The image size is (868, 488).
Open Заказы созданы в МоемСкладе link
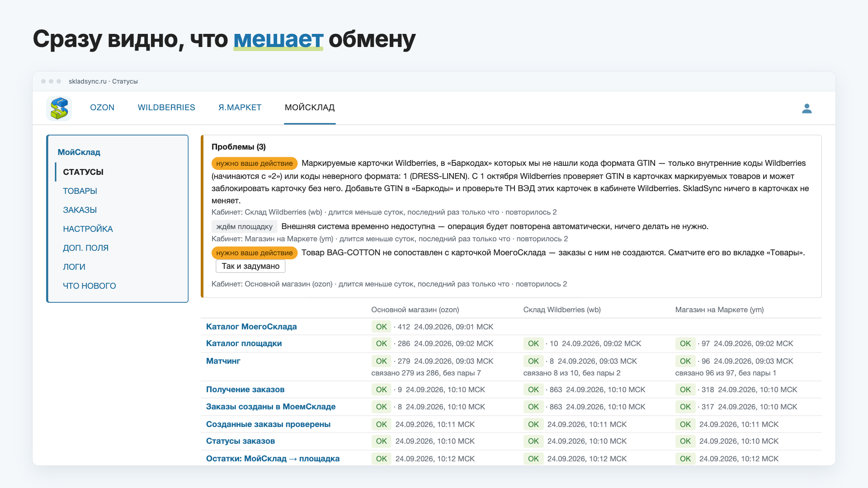click(x=271, y=407)
